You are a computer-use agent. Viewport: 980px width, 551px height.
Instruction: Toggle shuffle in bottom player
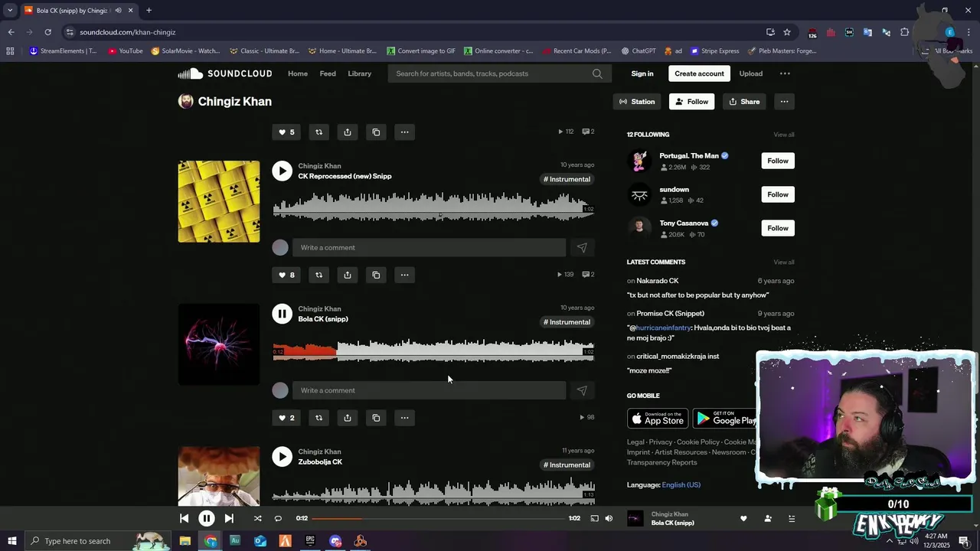257,518
